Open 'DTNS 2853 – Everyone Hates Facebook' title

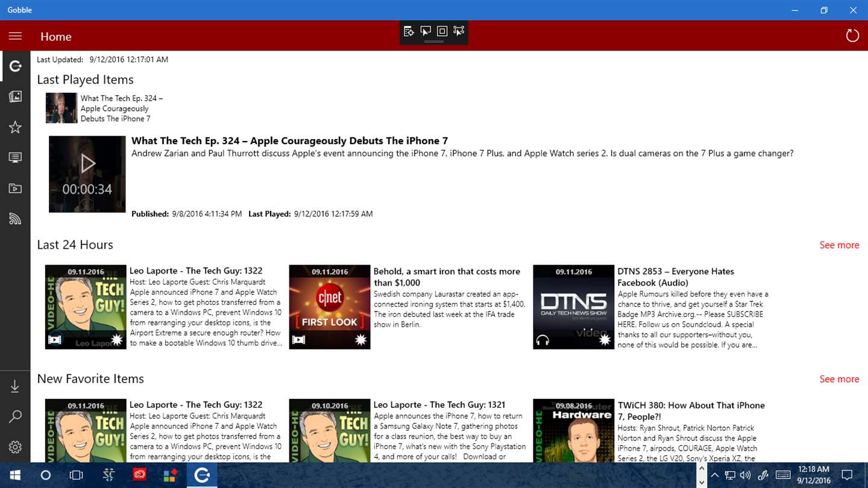pyautogui.click(x=676, y=277)
